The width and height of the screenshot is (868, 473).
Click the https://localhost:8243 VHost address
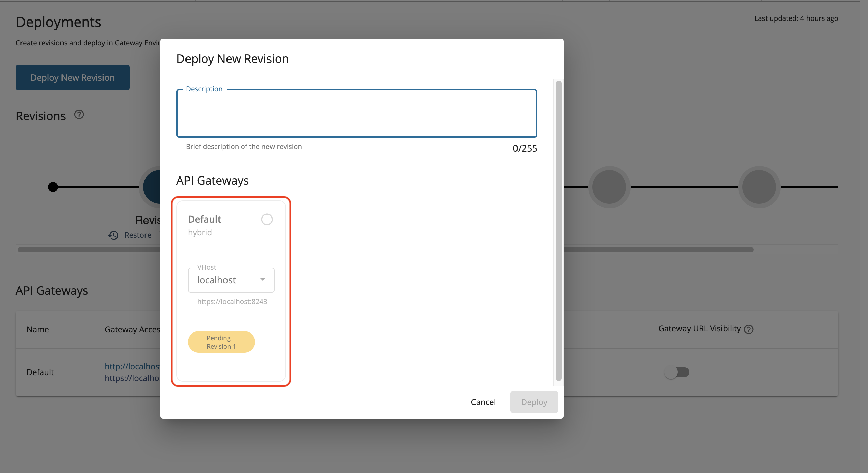pos(232,301)
